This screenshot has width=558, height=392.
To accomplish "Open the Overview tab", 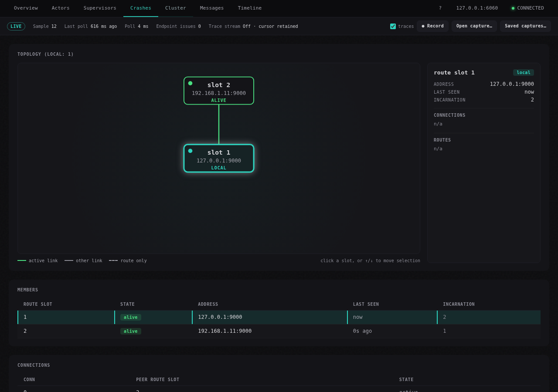I will [x=26, y=8].
